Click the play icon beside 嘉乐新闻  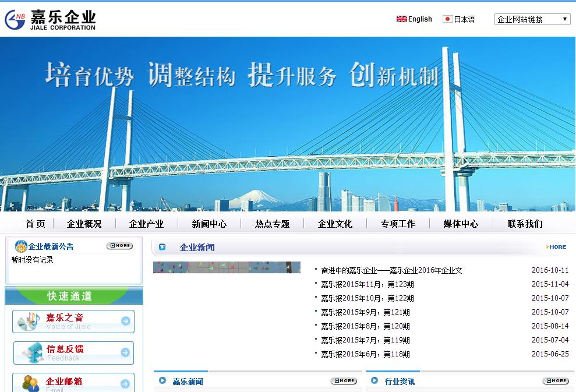point(162,381)
